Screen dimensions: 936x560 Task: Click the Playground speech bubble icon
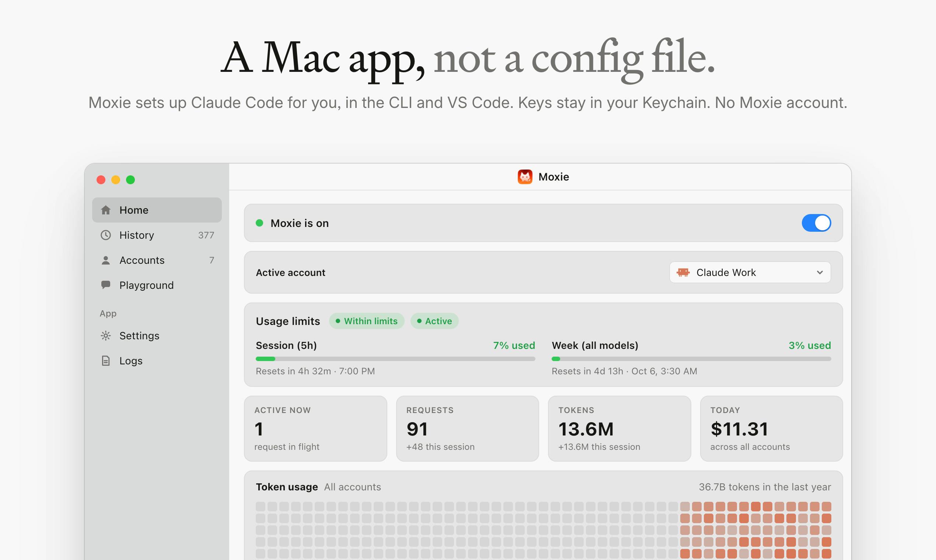[106, 285]
